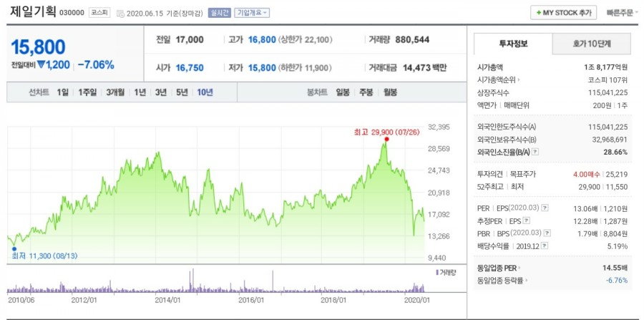644x320 pixels.
Task: Click the 제일기획 stock name heading
Action: click(32, 11)
